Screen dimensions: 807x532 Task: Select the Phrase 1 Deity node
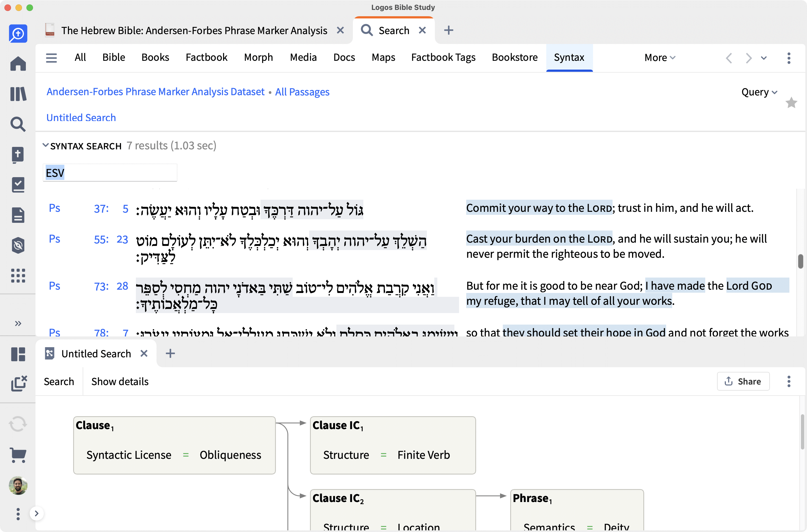click(x=577, y=510)
